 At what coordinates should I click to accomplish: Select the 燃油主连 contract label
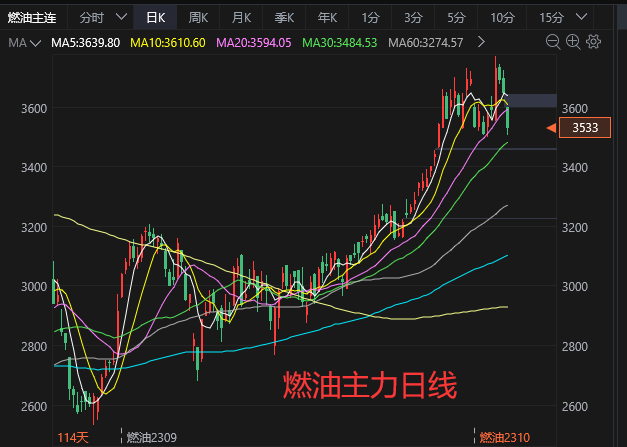click(x=32, y=18)
